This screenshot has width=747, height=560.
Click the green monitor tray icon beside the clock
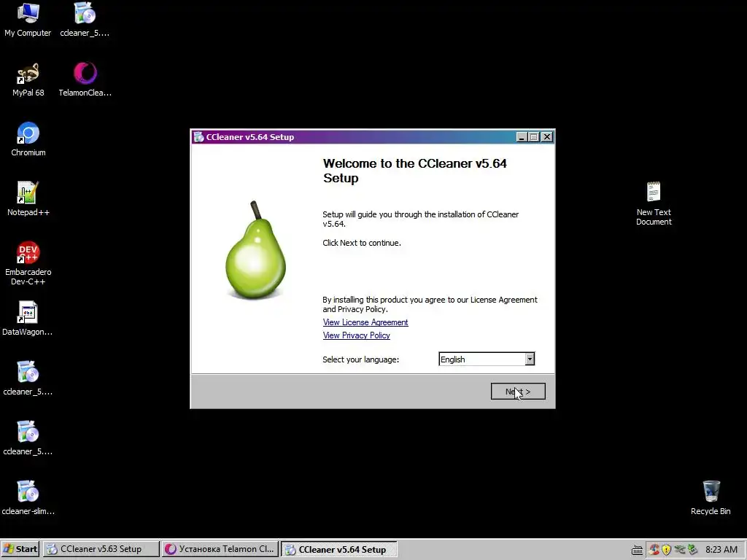692,550
